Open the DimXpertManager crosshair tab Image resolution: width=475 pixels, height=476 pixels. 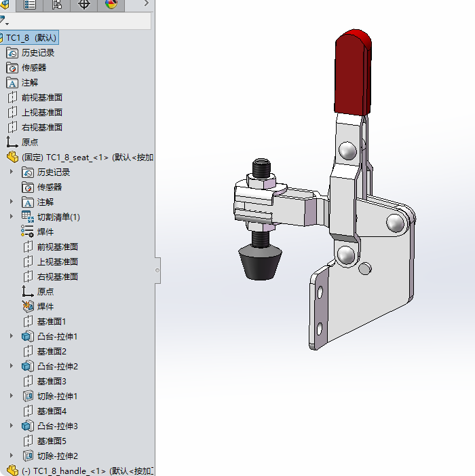pos(83,5)
